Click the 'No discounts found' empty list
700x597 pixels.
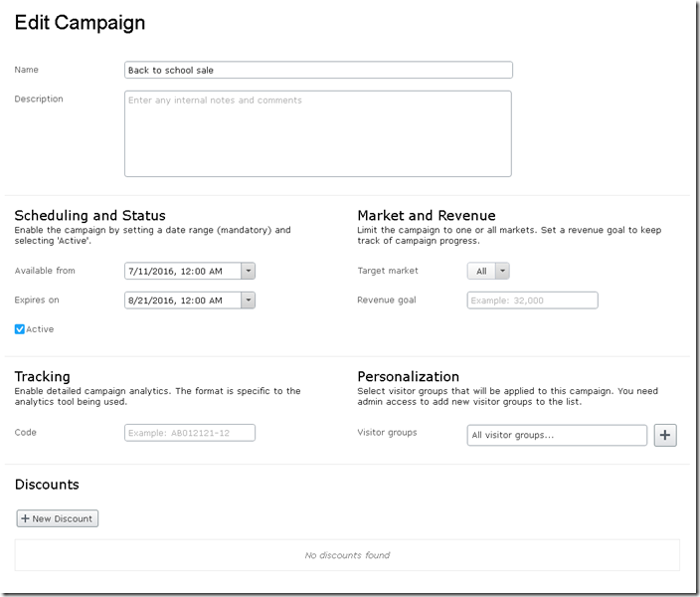pyautogui.click(x=347, y=555)
